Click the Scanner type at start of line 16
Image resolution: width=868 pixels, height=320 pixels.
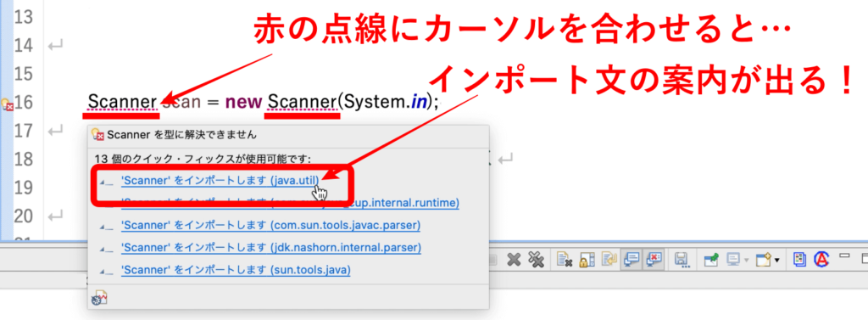point(122,103)
